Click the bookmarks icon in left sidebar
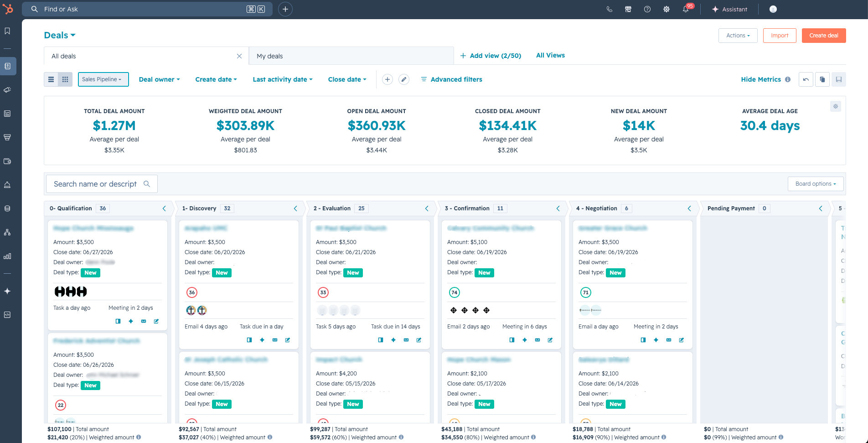 [x=7, y=31]
